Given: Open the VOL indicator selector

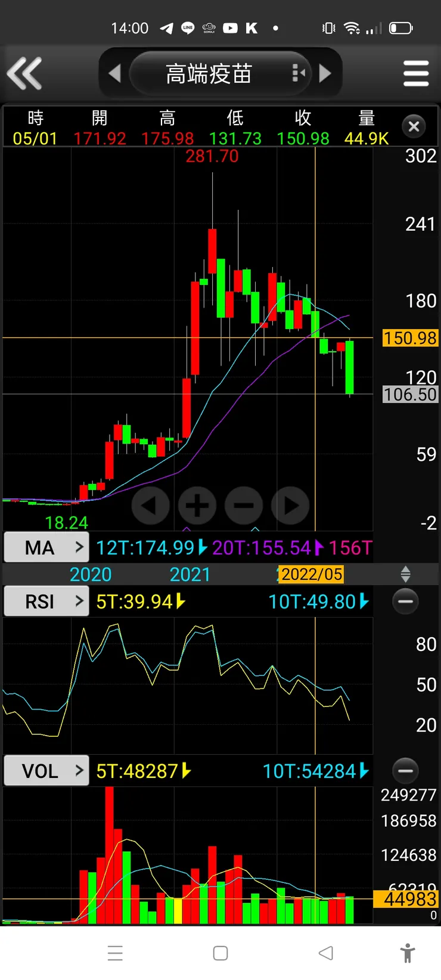Looking at the screenshot, I should tap(46, 771).
